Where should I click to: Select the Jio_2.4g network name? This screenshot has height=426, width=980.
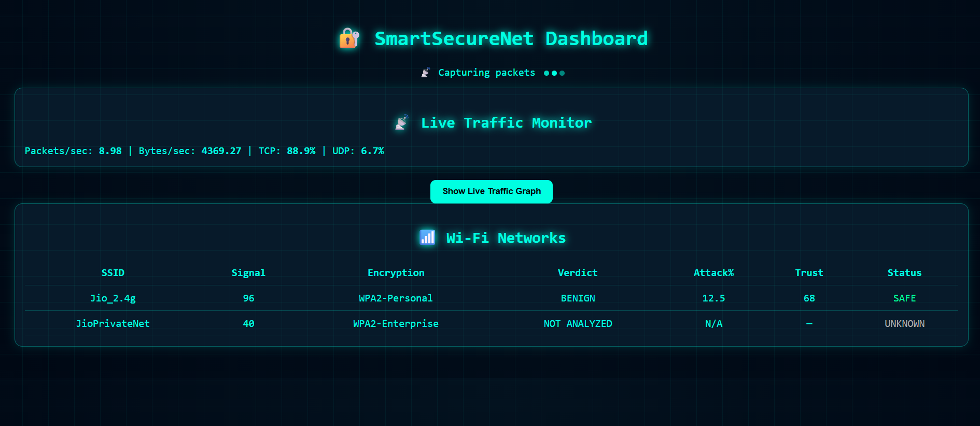click(113, 298)
